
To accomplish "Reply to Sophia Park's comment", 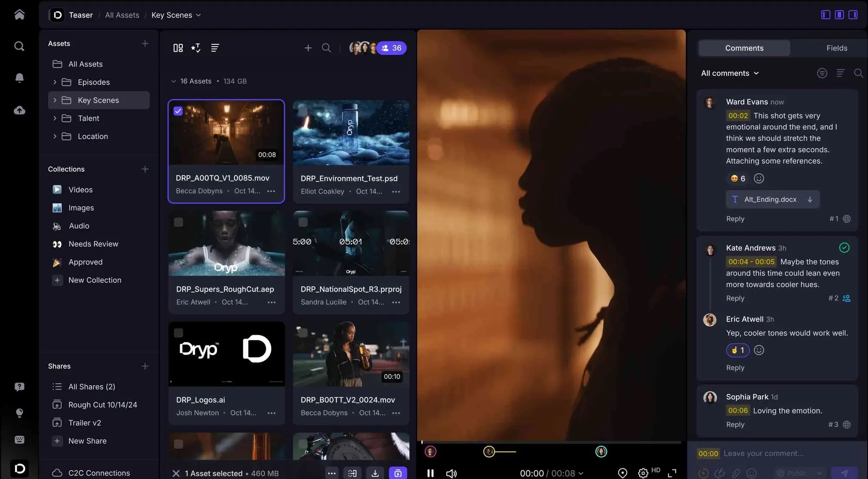I will (x=735, y=424).
